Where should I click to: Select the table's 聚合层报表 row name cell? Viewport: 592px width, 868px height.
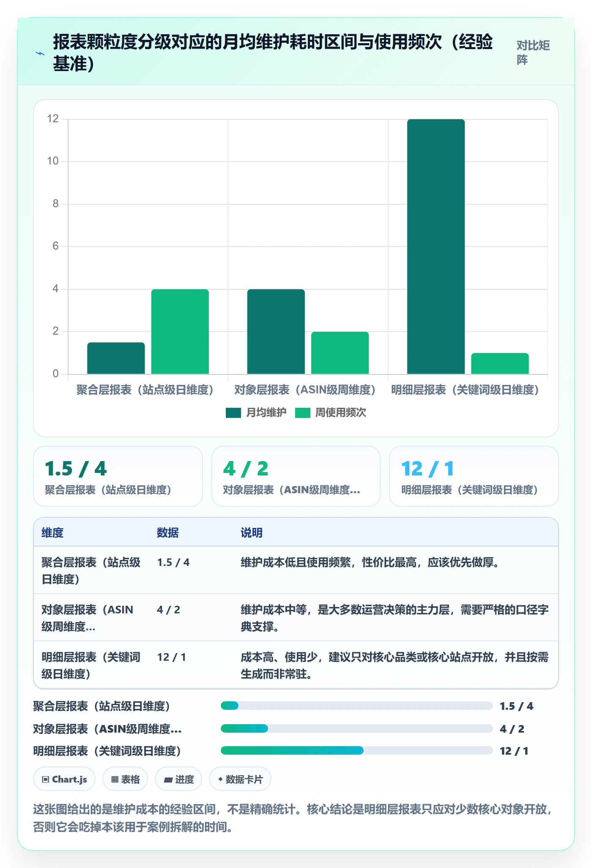coord(91,571)
